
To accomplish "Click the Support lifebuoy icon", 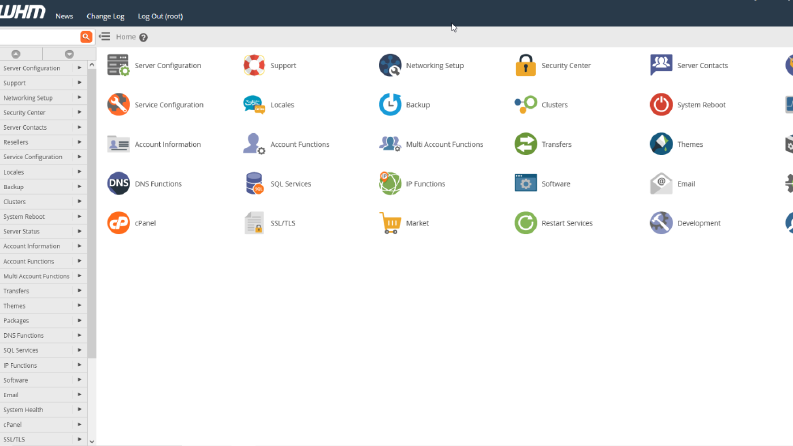I will [254, 65].
